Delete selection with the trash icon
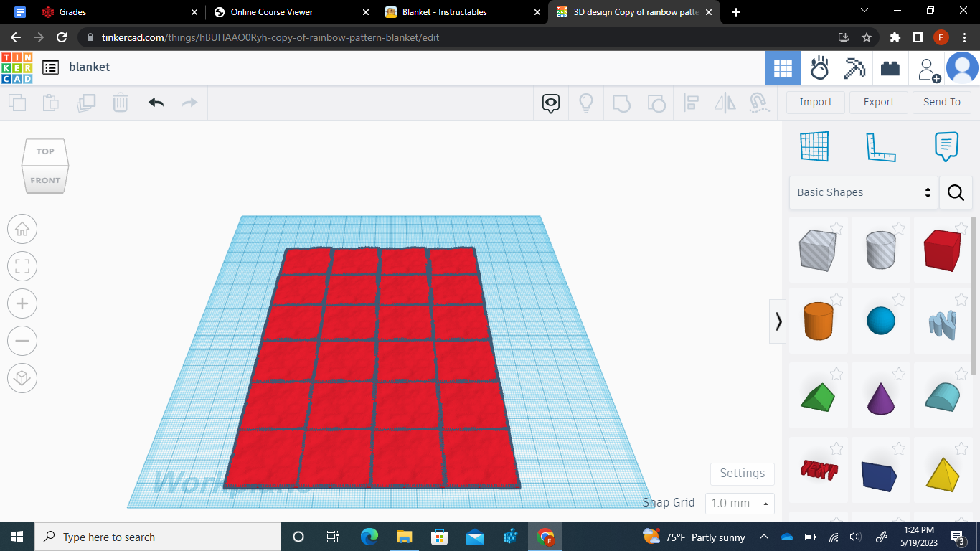Image resolution: width=980 pixels, height=551 pixels. coord(120,103)
